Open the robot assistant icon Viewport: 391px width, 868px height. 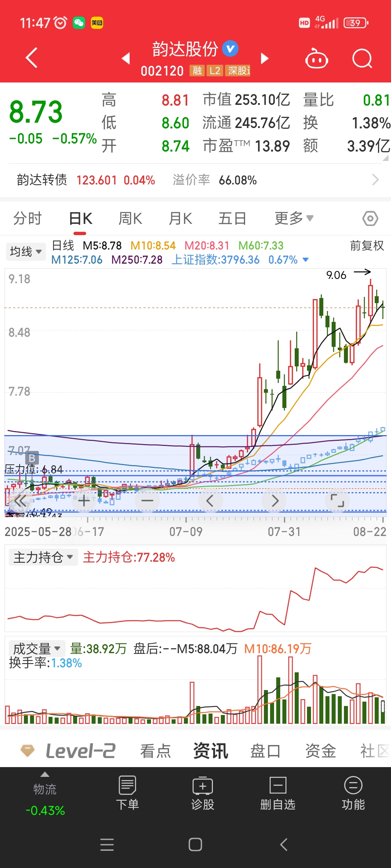pos(317,59)
